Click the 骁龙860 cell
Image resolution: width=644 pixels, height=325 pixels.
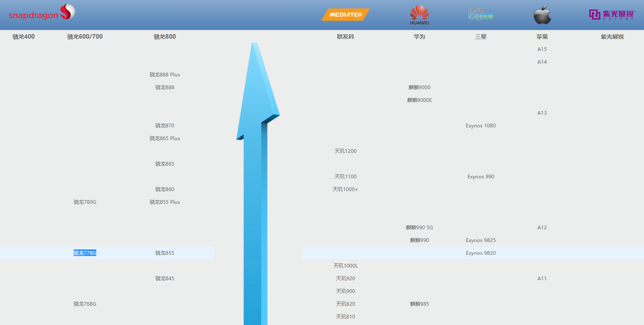point(165,189)
